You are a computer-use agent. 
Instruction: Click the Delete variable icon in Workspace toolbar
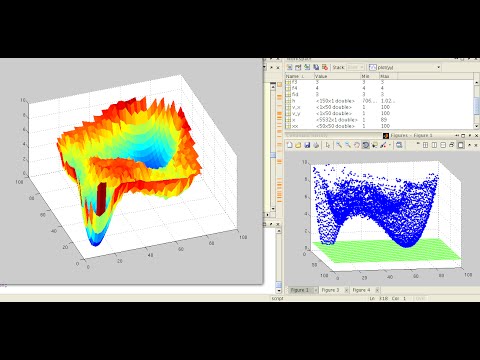[325, 67]
